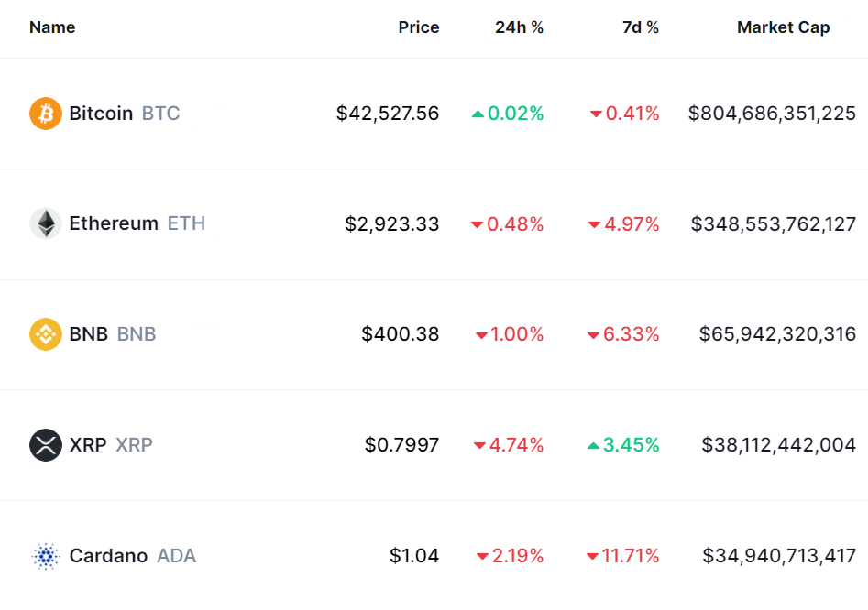The height and width of the screenshot is (610, 868).
Task: Click the Cardano blue dotted logo
Action: [46, 556]
